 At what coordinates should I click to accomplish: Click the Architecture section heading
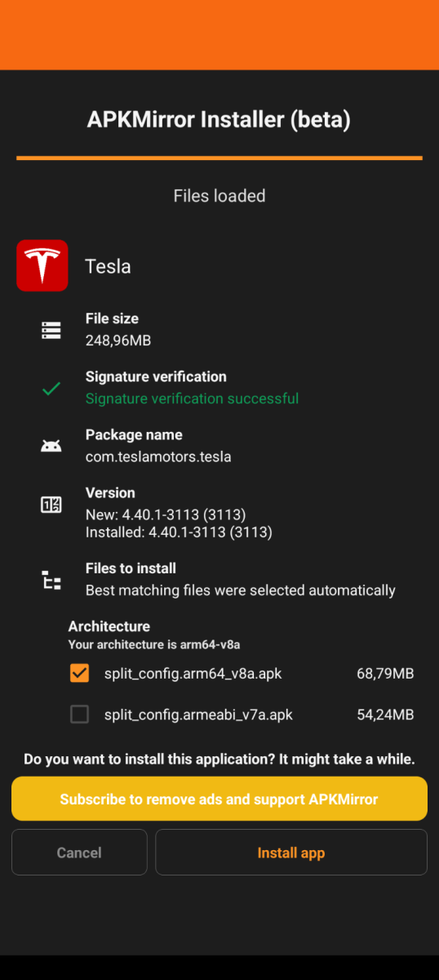109,626
